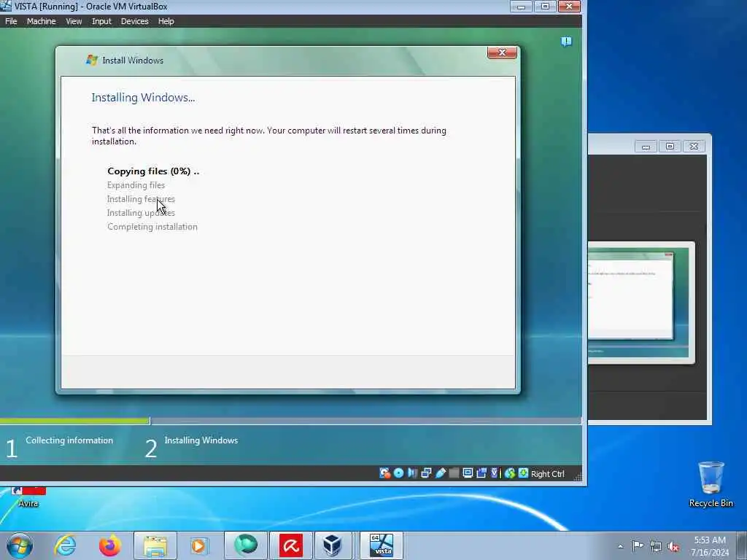Click the USB devices status icon
Screen dimensions: 747x560
coord(441,472)
